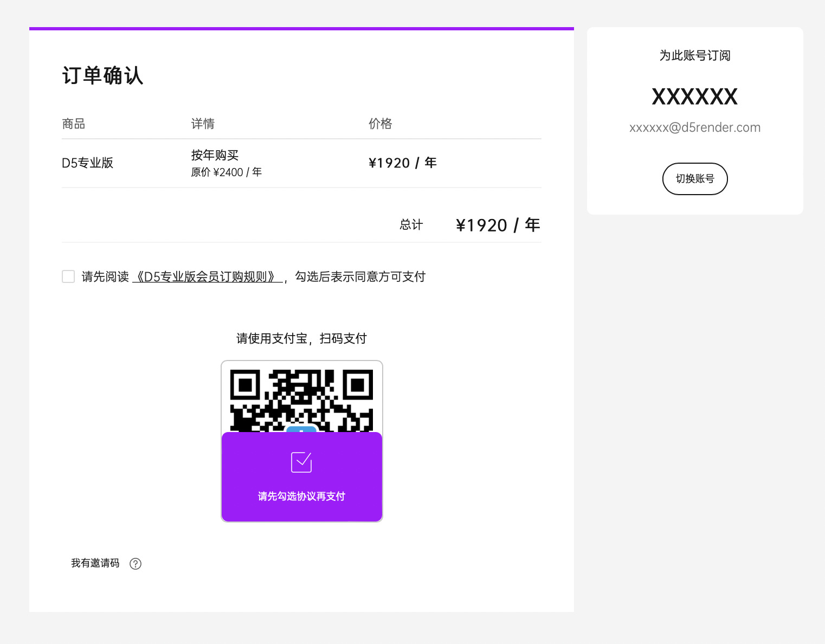Click the 价格 column header

coord(380,124)
